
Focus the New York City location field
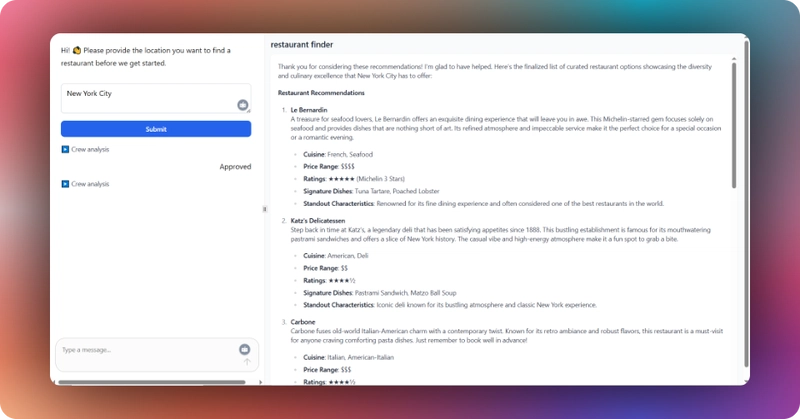click(156, 98)
